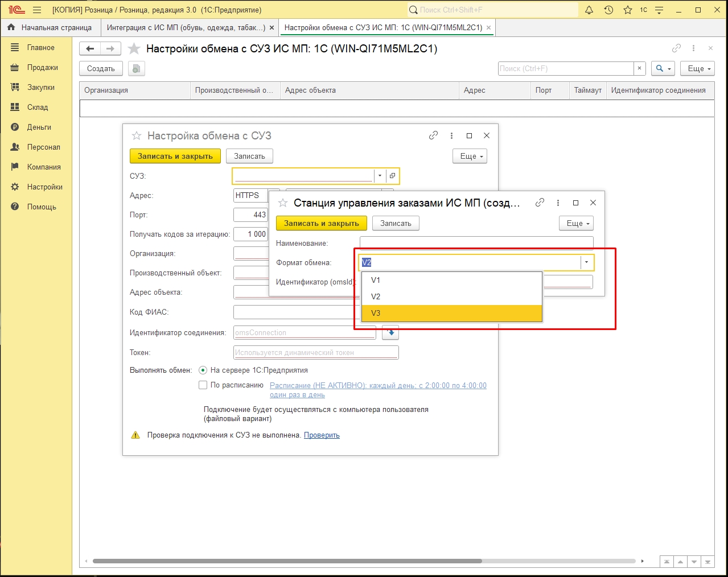Expand the Формат обмена dropdown arrow
728x577 pixels.
pyautogui.click(x=586, y=262)
